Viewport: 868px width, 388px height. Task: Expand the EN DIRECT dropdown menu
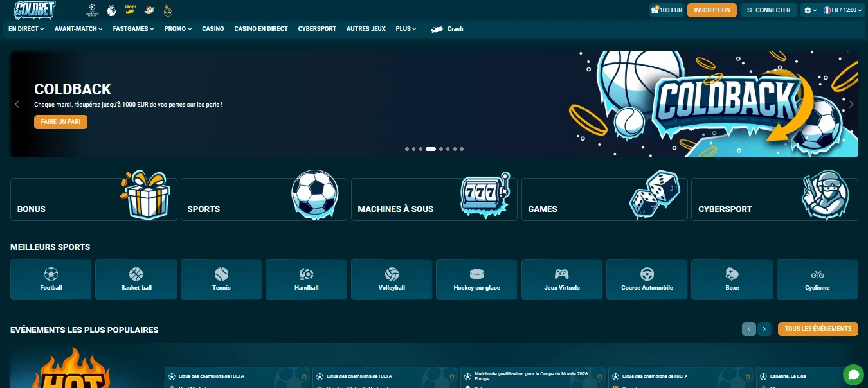[x=26, y=29]
